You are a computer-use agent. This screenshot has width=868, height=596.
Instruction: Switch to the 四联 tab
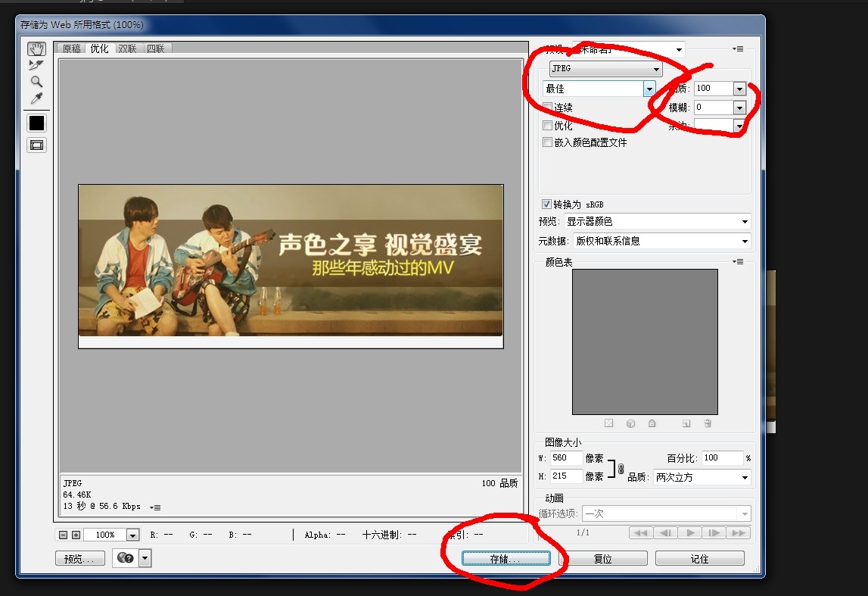pos(156,48)
